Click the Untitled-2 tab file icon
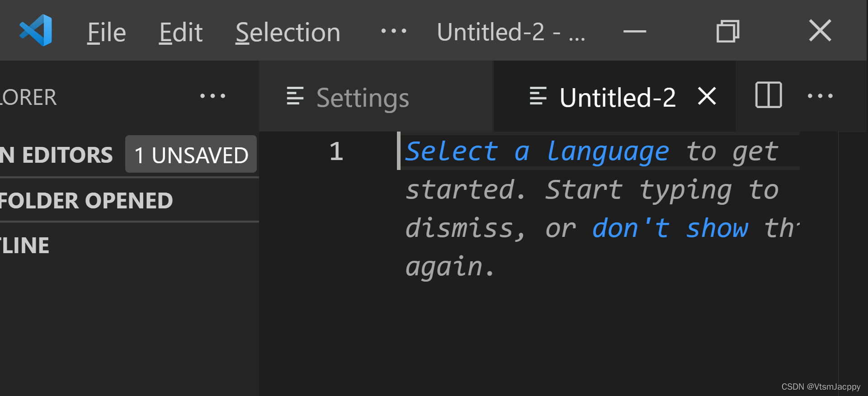The image size is (868, 396). [538, 96]
